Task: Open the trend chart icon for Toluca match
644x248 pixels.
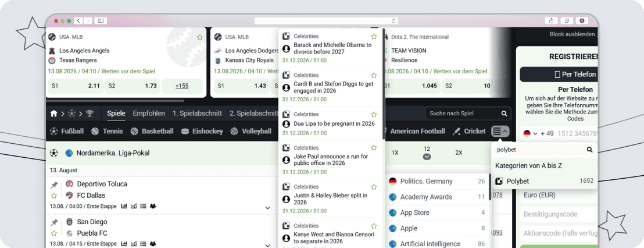Action: pos(134,206)
